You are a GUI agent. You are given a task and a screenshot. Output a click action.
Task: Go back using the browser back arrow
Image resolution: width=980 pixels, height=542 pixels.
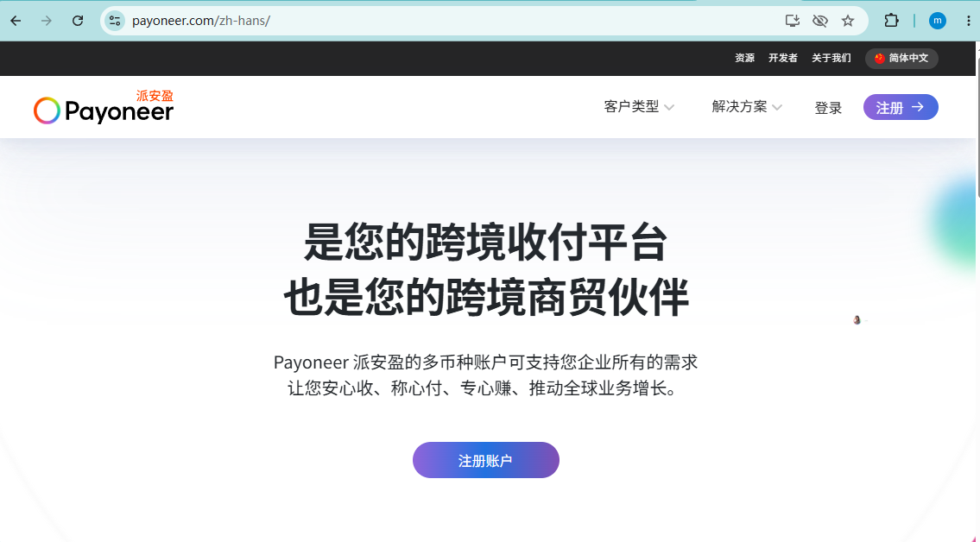click(16, 21)
